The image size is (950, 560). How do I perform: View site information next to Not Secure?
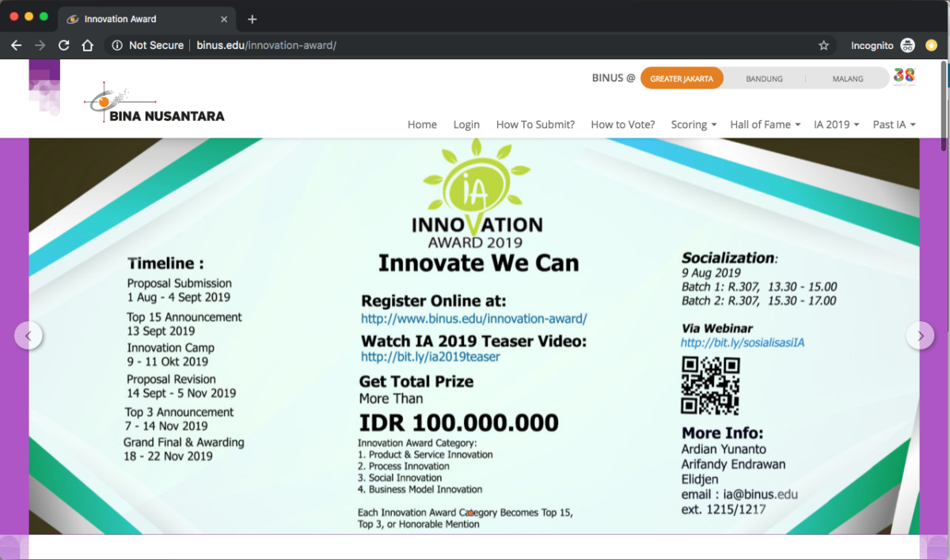(117, 45)
